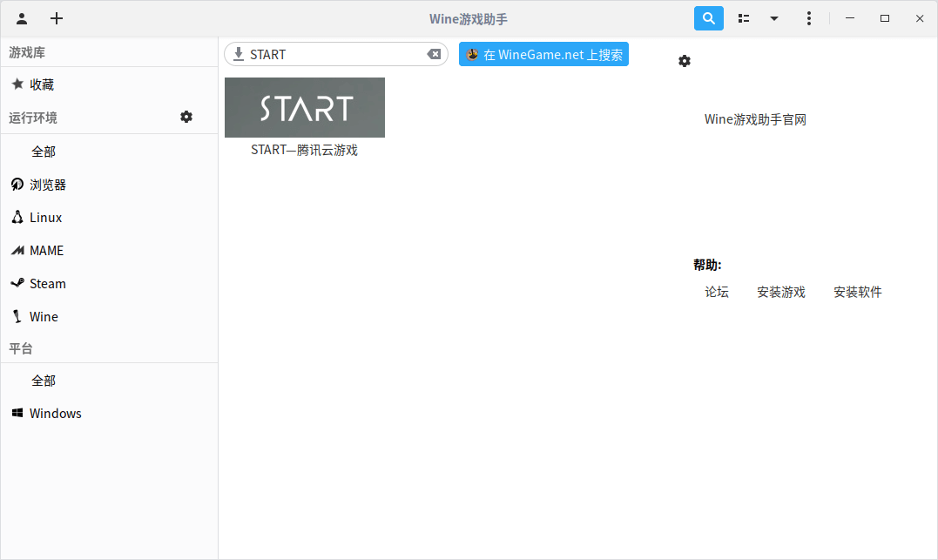The width and height of the screenshot is (938, 560).
Task: Focus the START search input field
Action: [x=336, y=55]
